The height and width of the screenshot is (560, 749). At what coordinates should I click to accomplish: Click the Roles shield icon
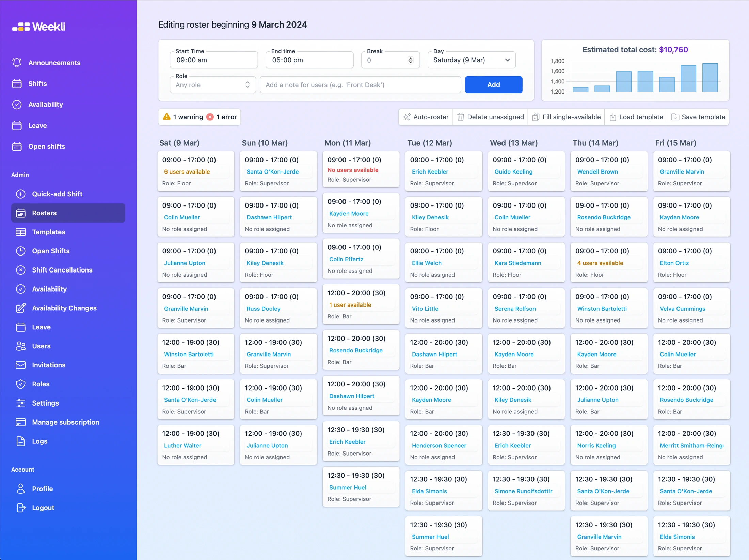tap(20, 384)
